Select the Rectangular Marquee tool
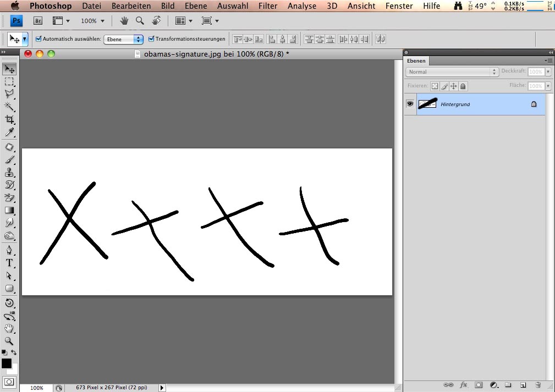 point(9,82)
